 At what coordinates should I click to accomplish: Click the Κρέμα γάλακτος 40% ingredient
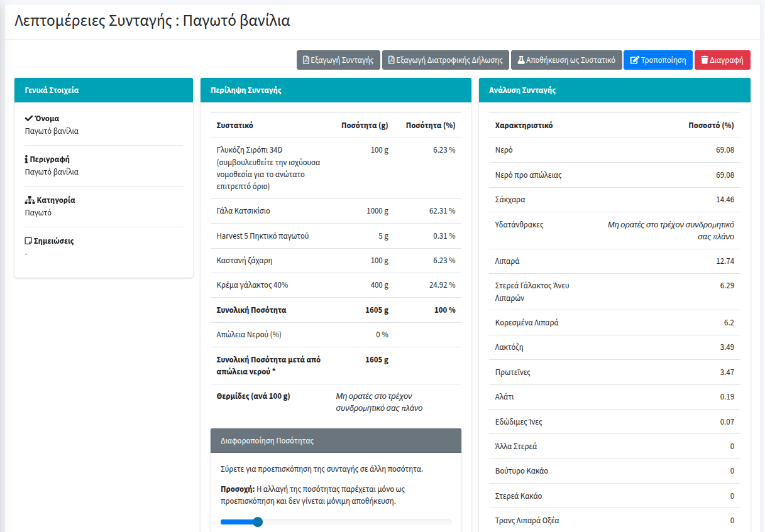tap(252, 285)
